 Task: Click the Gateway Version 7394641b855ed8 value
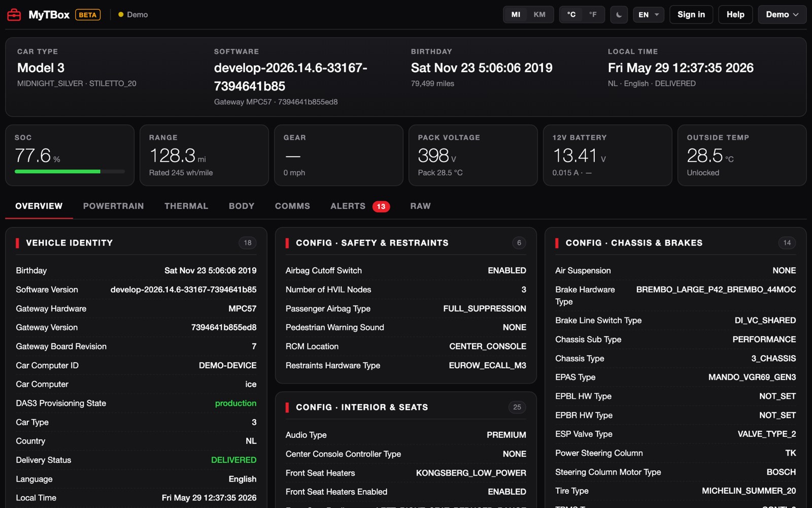(224, 328)
